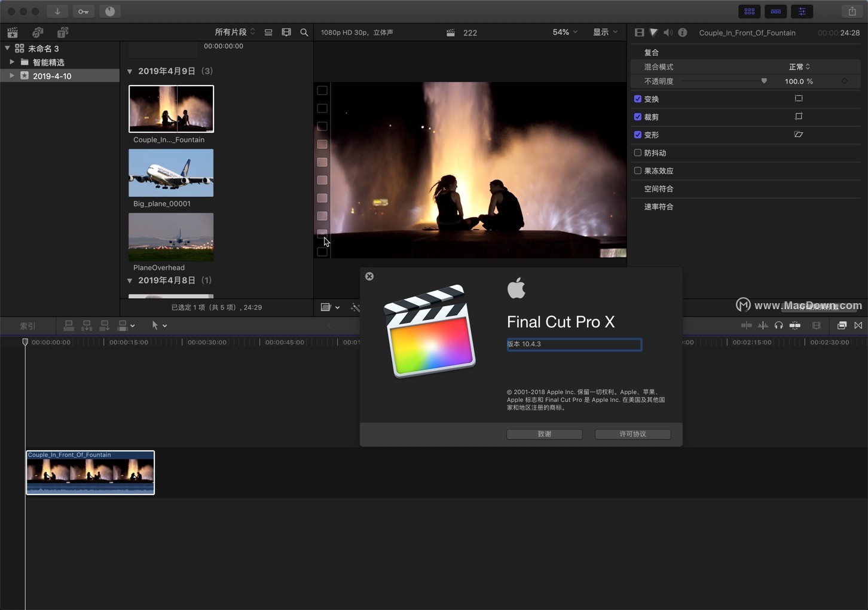868x610 pixels.
Task: Click the 变换 onscreen control icon
Action: [799, 99]
